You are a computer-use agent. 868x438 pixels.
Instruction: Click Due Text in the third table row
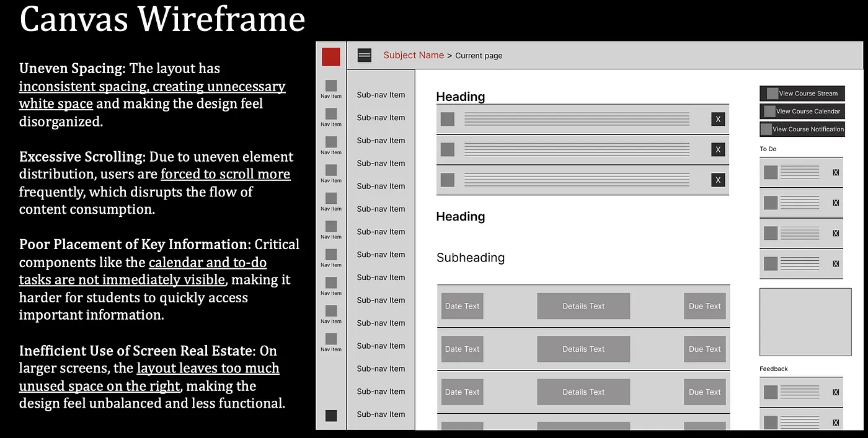point(705,392)
